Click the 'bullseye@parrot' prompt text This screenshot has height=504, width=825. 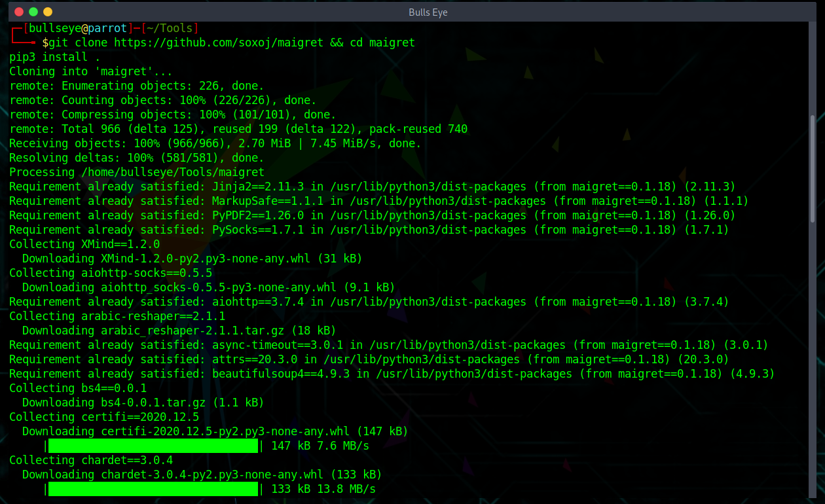[x=78, y=29]
